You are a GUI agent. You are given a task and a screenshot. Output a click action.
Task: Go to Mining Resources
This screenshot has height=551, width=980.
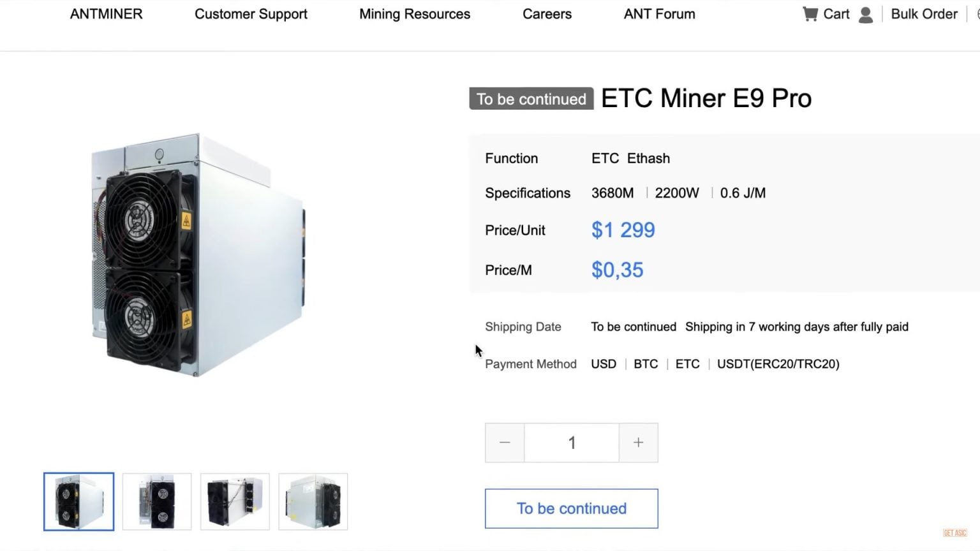[x=415, y=14]
